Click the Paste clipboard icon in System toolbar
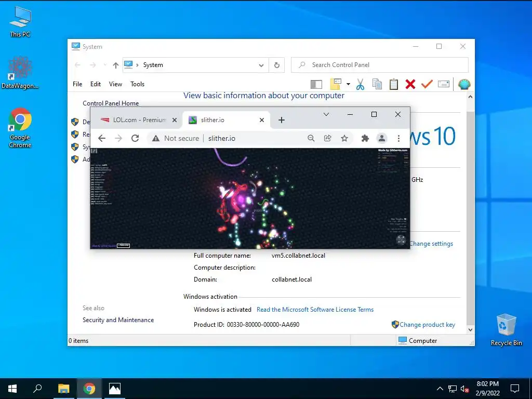This screenshot has height=399, width=532. [x=394, y=84]
